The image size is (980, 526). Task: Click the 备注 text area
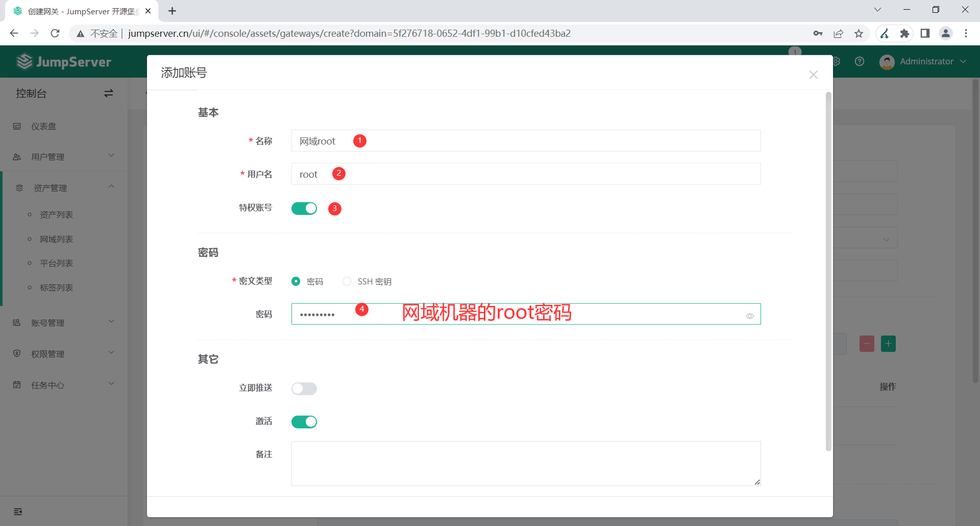coord(526,464)
